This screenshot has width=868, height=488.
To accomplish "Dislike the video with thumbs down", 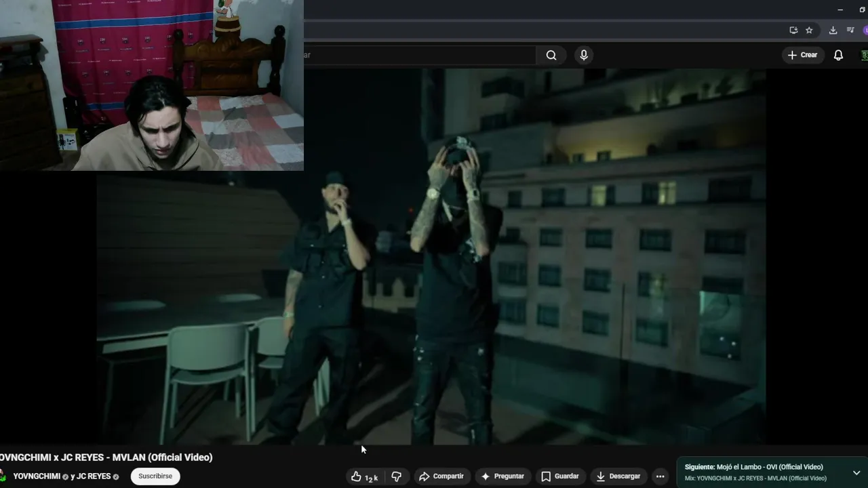I will 397,476.
